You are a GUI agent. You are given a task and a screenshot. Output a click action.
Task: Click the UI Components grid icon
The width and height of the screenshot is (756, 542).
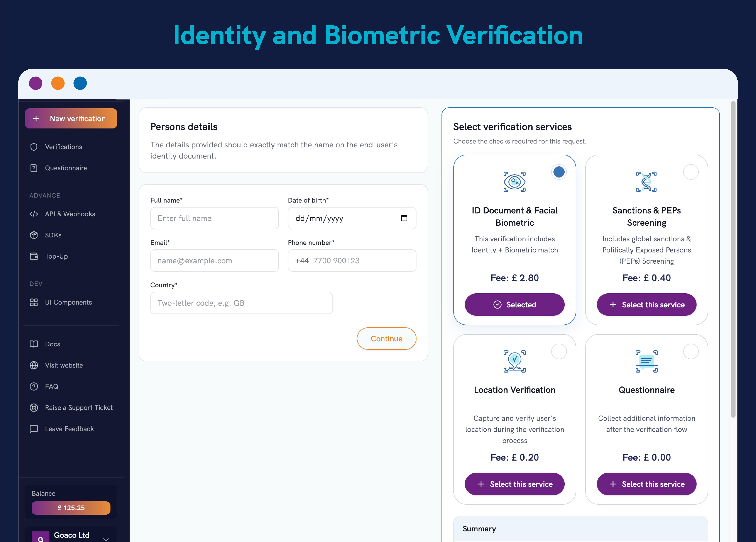[x=34, y=302]
